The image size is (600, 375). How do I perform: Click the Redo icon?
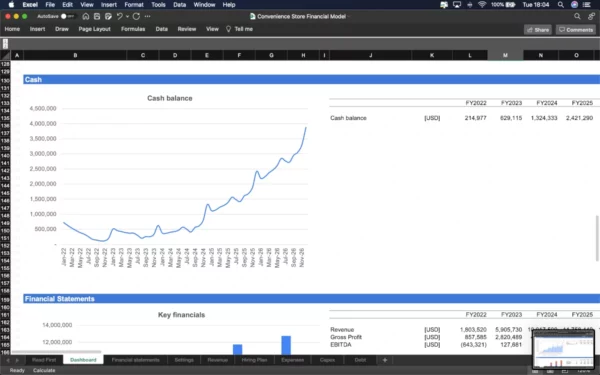click(136, 16)
